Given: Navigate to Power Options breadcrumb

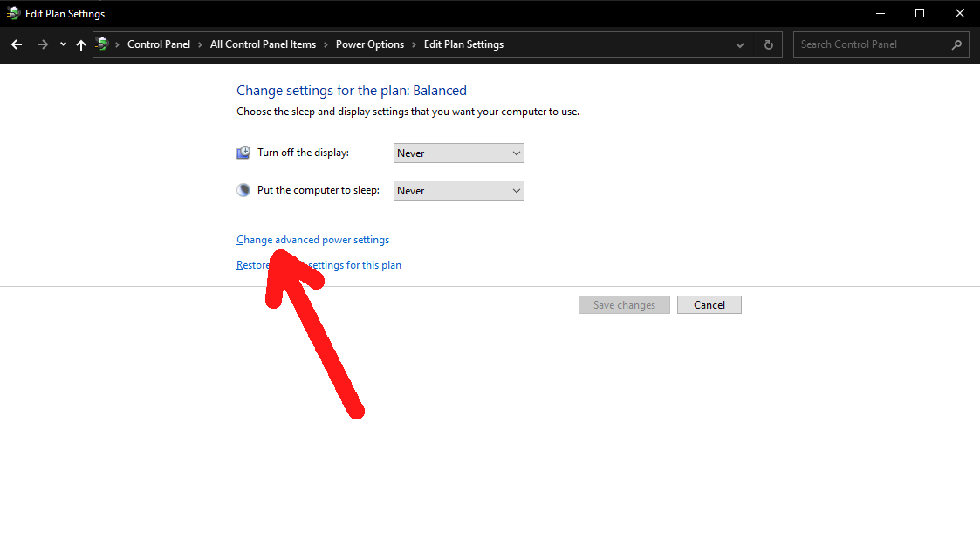Looking at the screenshot, I should (370, 44).
